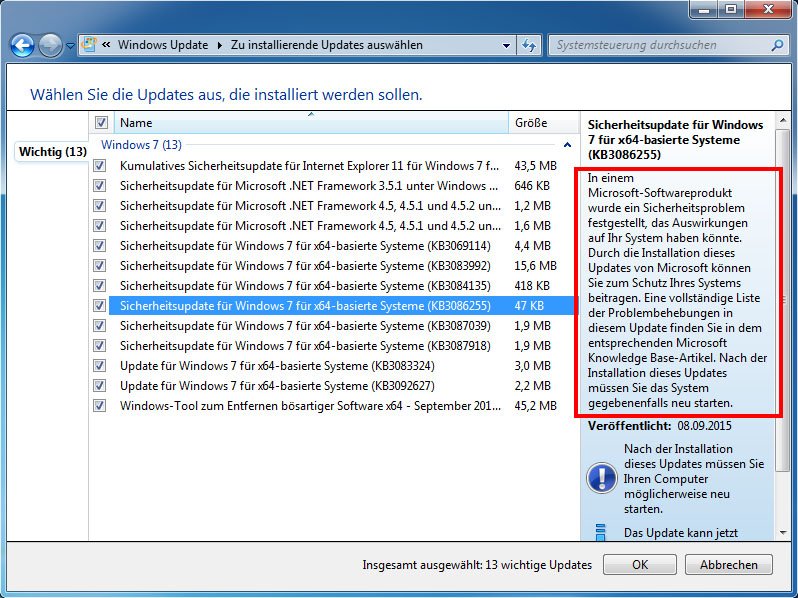Click the back navigation arrow
Image resolution: width=798 pixels, height=598 pixels.
coord(23,45)
